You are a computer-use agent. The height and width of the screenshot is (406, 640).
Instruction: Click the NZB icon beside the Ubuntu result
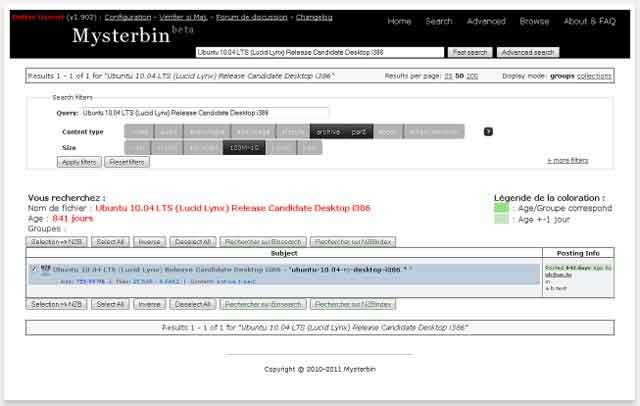[x=46, y=268]
